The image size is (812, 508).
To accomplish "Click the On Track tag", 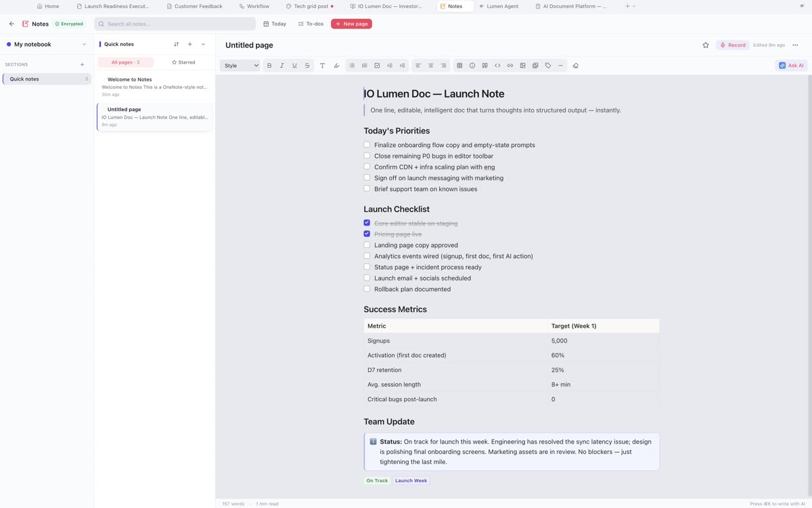I will [377, 481].
